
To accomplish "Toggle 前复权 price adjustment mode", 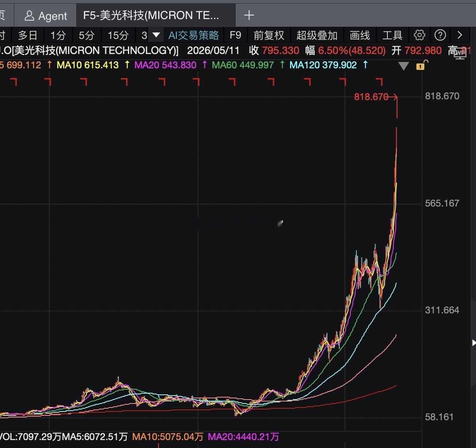I will click(269, 35).
